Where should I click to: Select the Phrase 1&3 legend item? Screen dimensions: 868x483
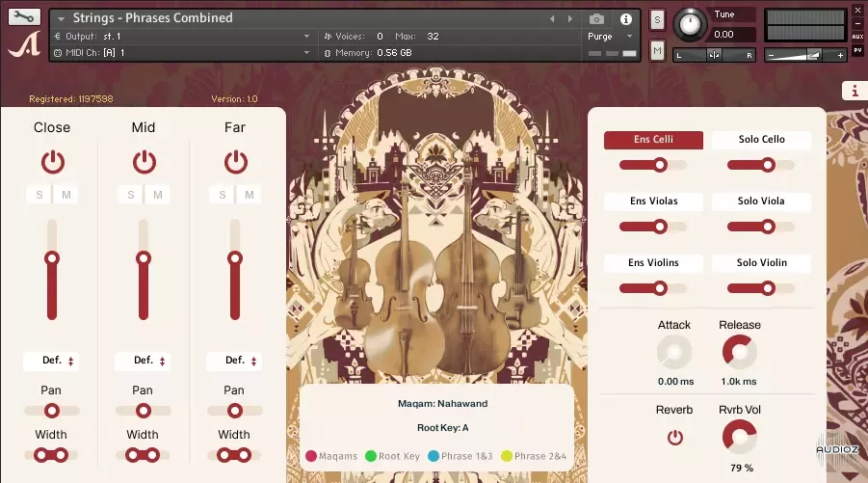463,456
